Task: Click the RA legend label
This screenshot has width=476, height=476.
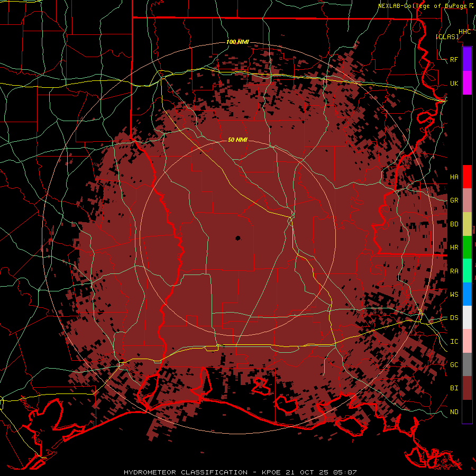Action: [454, 271]
